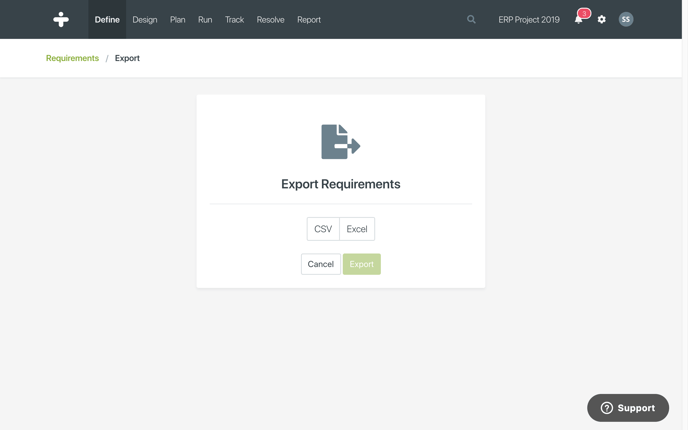Open the SS user avatar menu

click(626, 19)
